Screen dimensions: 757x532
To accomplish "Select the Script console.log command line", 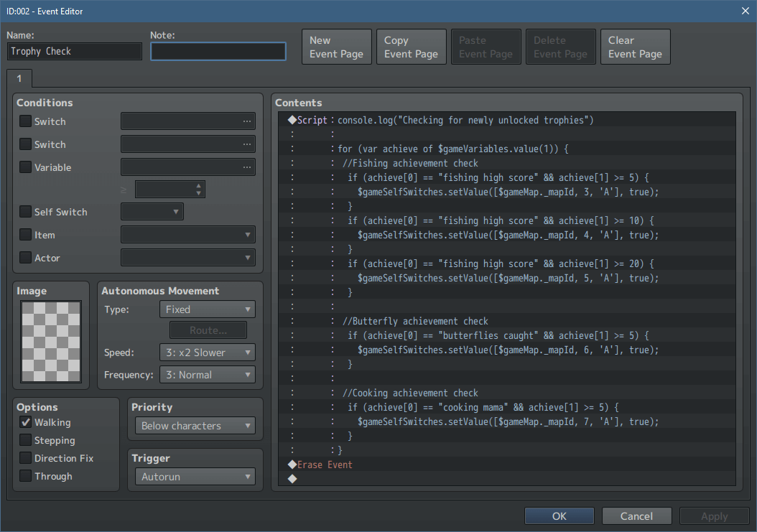I will pyautogui.click(x=507, y=120).
